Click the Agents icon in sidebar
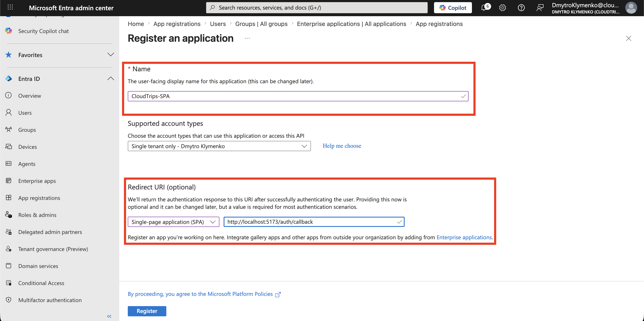Screen dimensions: 644x321 9,164
